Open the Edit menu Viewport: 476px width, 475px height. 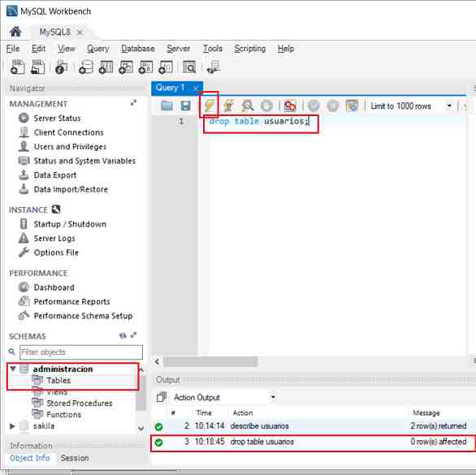pyautogui.click(x=38, y=49)
